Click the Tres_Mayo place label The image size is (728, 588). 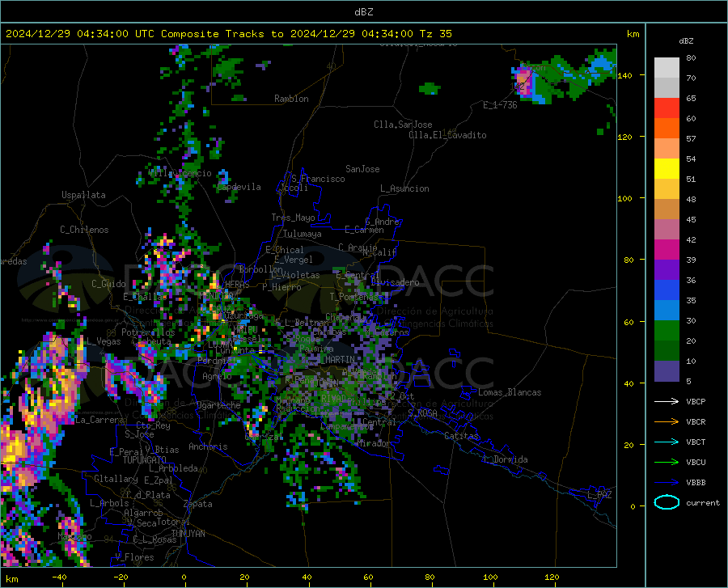pyautogui.click(x=293, y=218)
